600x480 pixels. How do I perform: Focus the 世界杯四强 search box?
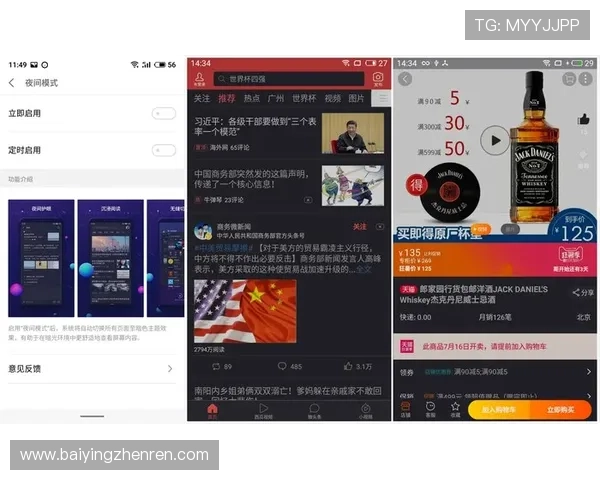(x=289, y=79)
